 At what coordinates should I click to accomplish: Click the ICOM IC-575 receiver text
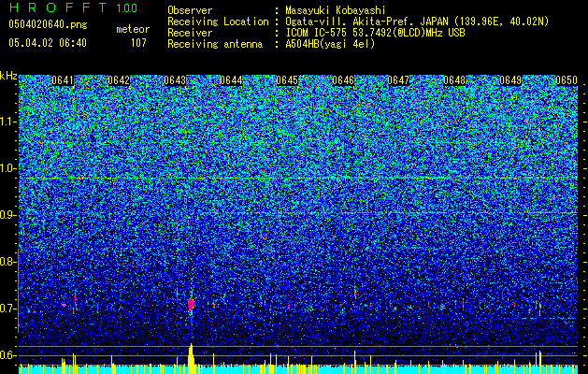point(375,33)
